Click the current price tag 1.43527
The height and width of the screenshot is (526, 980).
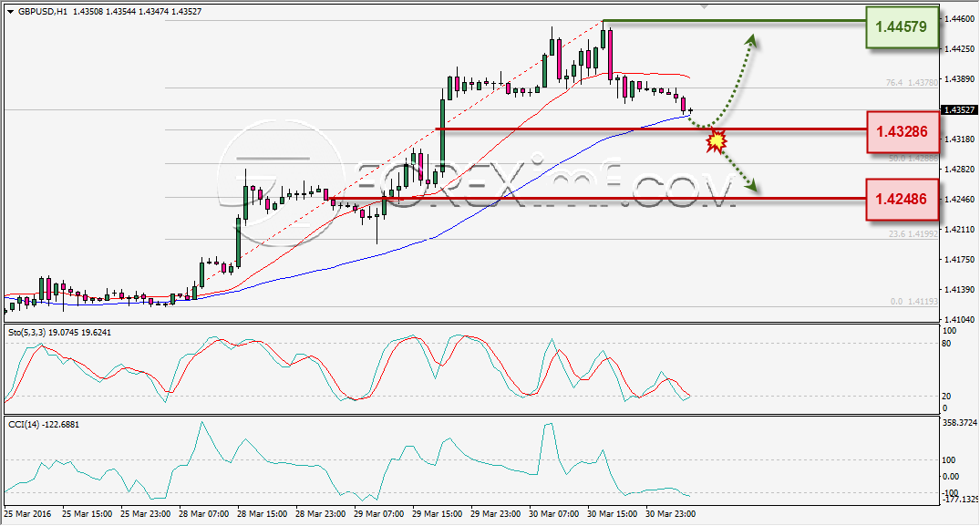[959, 110]
